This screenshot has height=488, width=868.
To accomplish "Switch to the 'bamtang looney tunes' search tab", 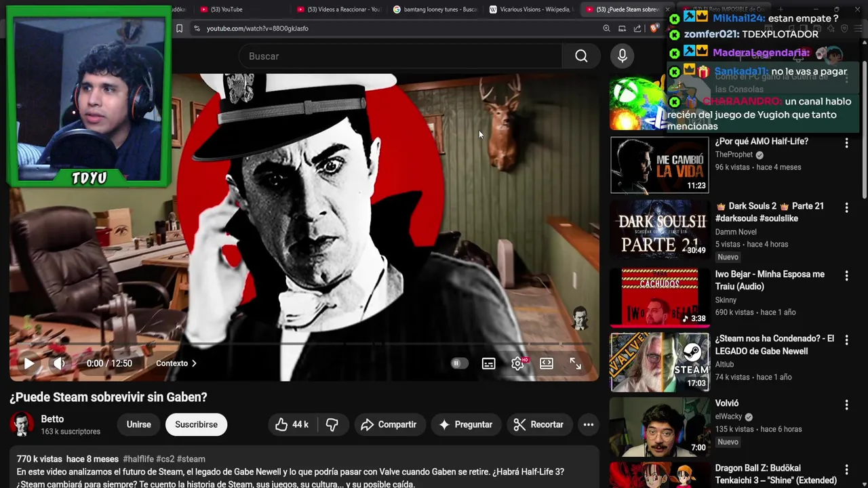I will (434, 9).
